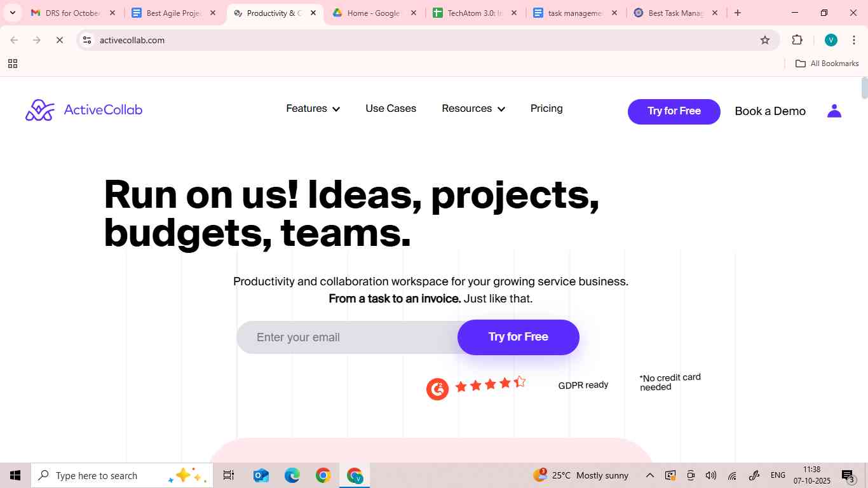Open Microsoft Edge from the taskbar
This screenshot has height=488, width=868.
(292, 475)
